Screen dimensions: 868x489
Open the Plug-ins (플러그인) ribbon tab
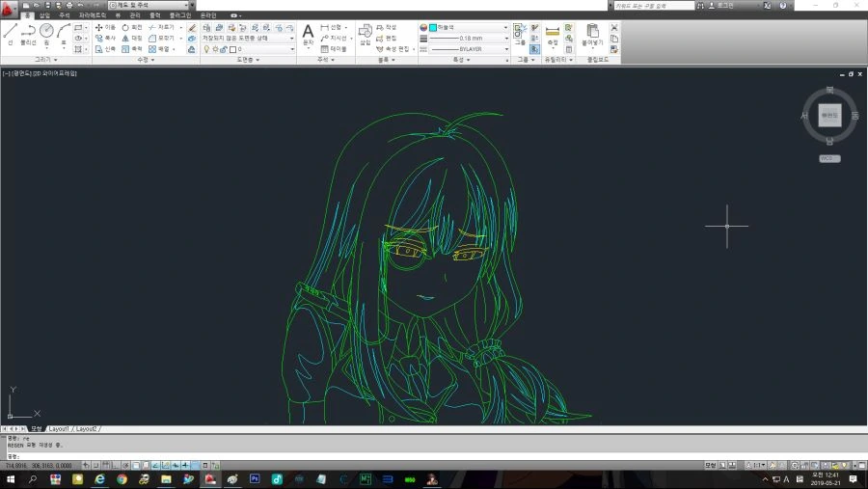(180, 15)
